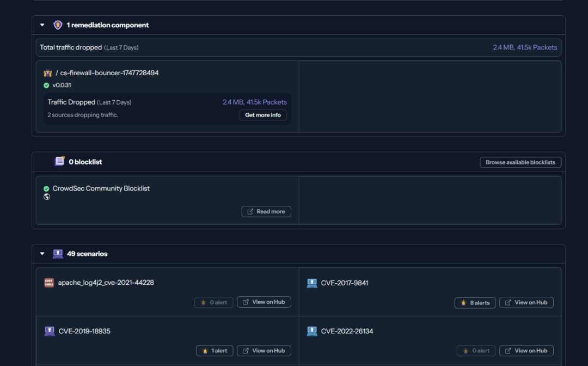Click the v0.0.31 version text
This screenshot has height=366, width=588.
62,86
